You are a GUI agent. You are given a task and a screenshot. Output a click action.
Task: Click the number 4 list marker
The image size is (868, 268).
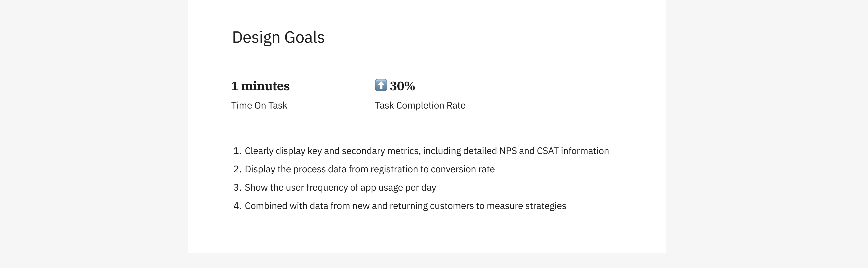click(237, 206)
